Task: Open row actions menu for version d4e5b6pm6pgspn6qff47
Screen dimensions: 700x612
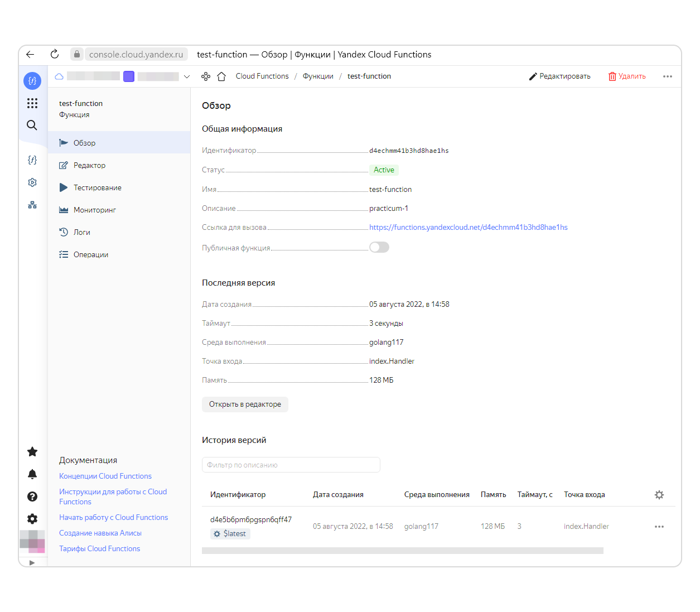Action: click(x=659, y=527)
